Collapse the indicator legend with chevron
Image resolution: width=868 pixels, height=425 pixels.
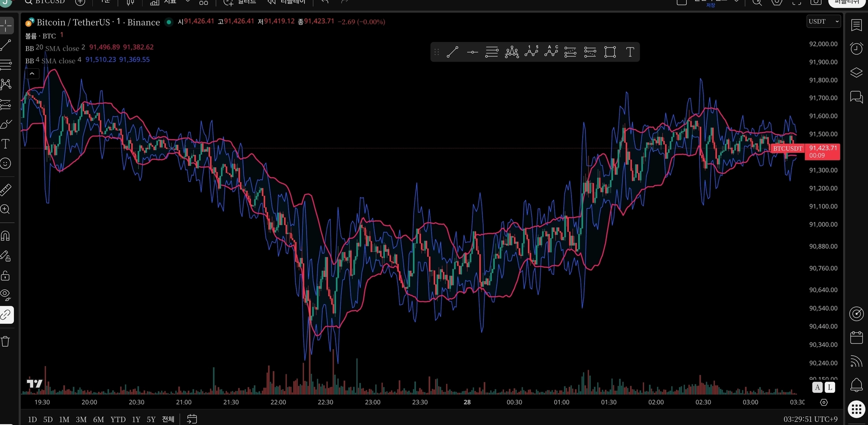[32, 73]
